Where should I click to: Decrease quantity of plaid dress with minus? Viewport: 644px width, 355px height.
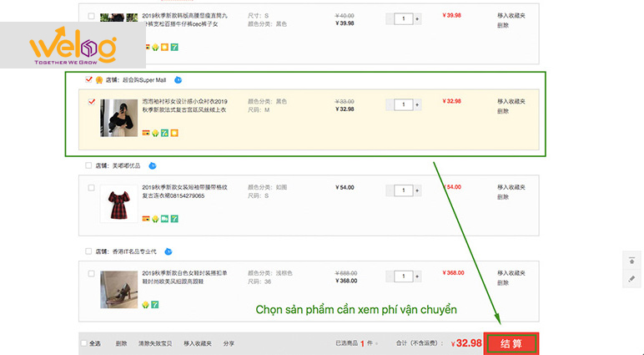click(390, 190)
